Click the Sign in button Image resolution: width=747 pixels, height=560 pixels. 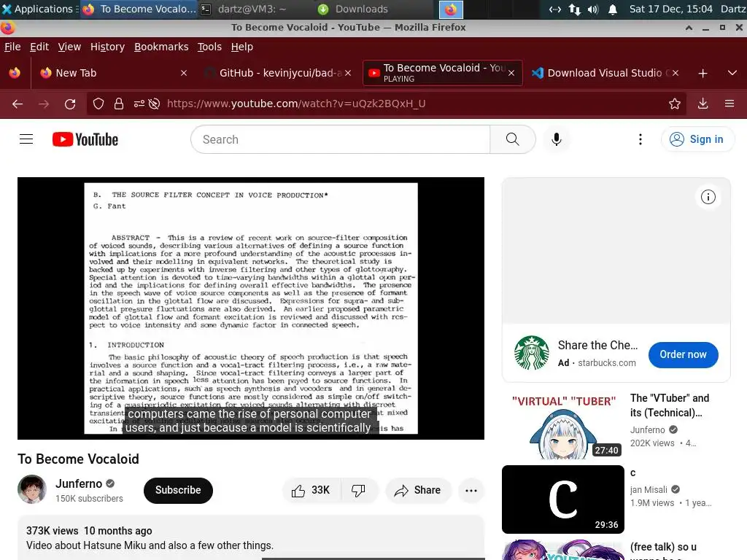[697, 139]
